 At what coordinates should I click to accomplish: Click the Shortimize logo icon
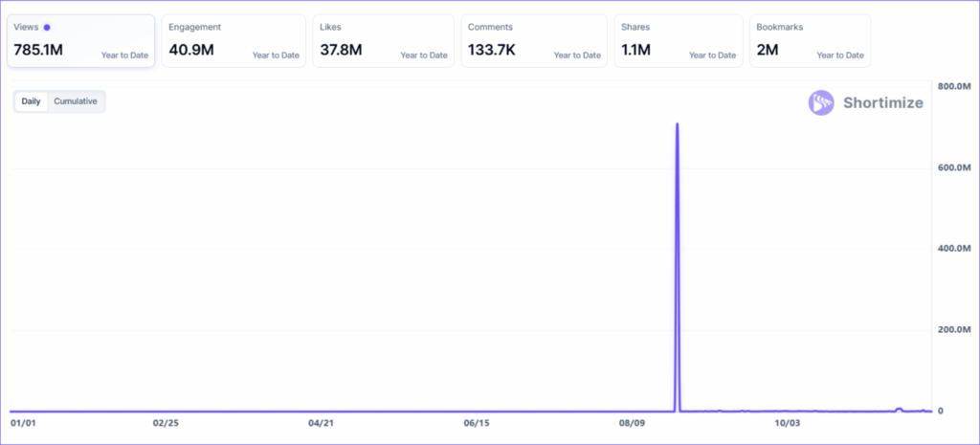tap(821, 102)
